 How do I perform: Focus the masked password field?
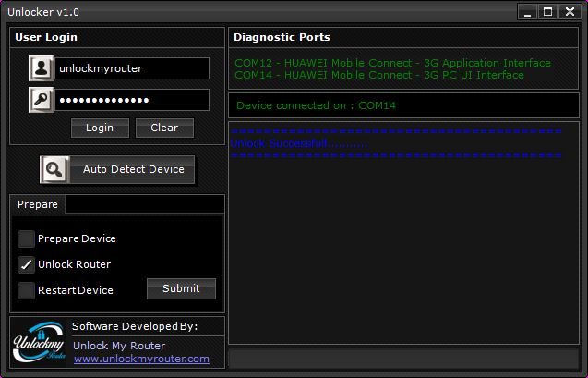132,100
